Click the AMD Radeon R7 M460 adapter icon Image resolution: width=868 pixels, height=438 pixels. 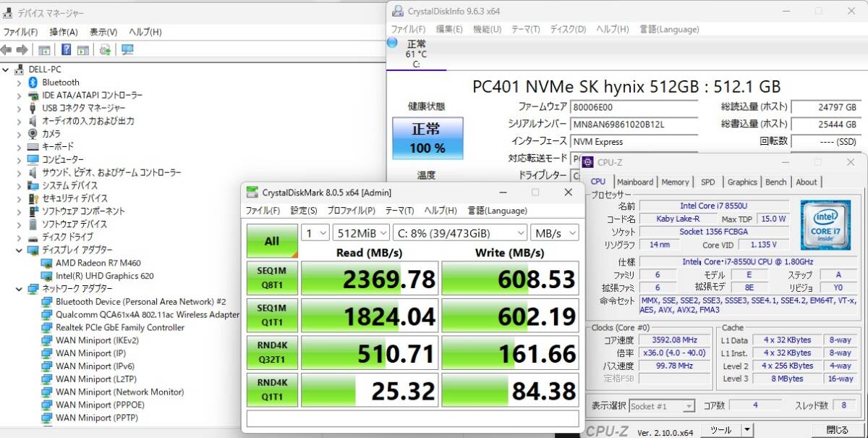point(47,263)
